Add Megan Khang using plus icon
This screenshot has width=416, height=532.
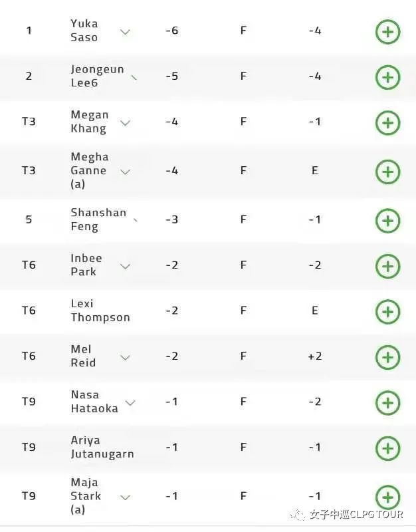coord(388,123)
